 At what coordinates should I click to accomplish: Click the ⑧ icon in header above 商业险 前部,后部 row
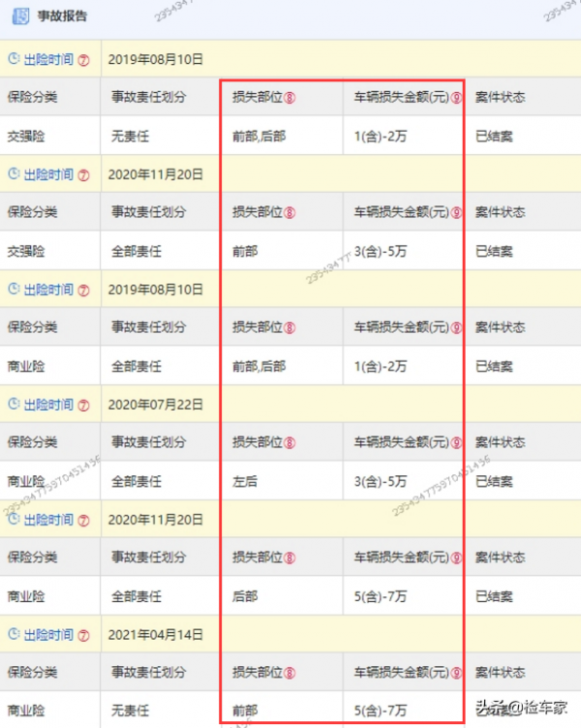(x=290, y=328)
